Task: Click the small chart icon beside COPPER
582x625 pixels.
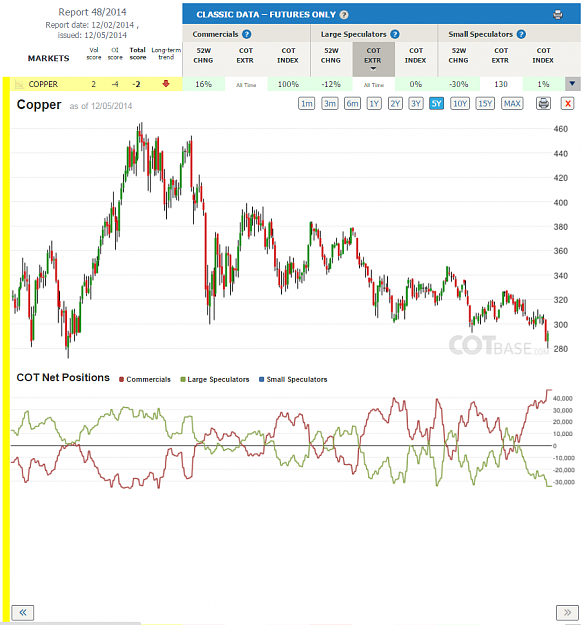Action: tap(19, 84)
